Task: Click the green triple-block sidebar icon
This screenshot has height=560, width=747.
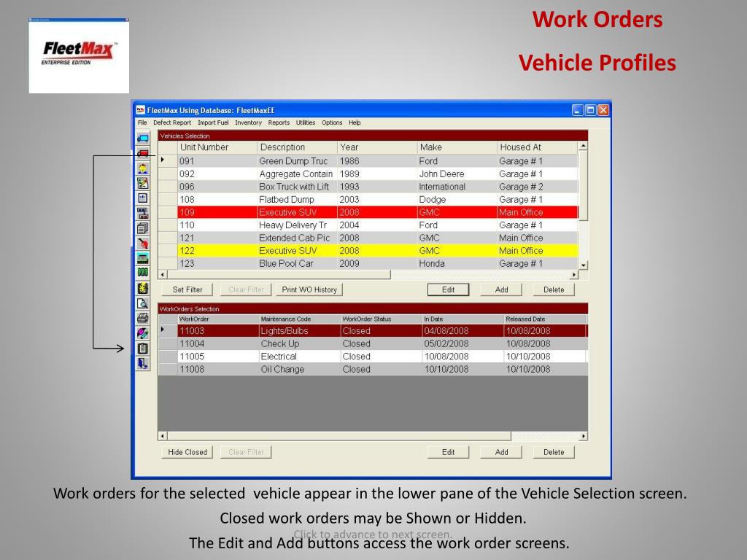Action: [x=143, y=273]
